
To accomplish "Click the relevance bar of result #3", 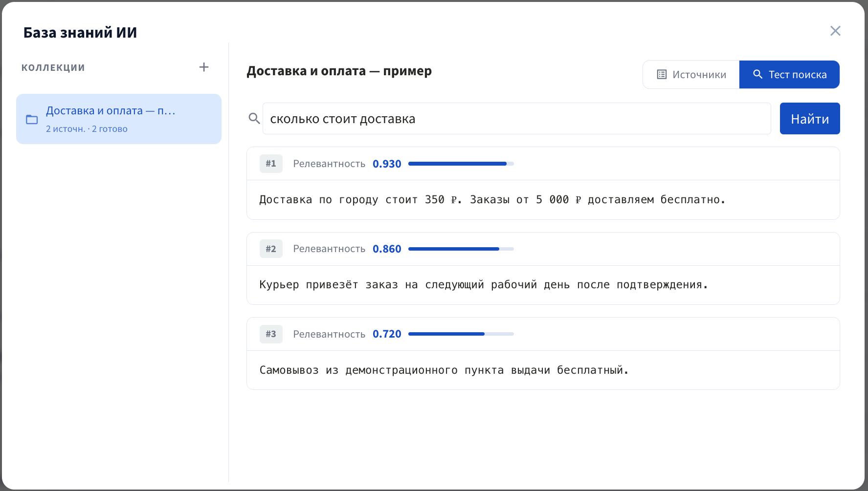I will pyautogui.click(x=461, y=334).
